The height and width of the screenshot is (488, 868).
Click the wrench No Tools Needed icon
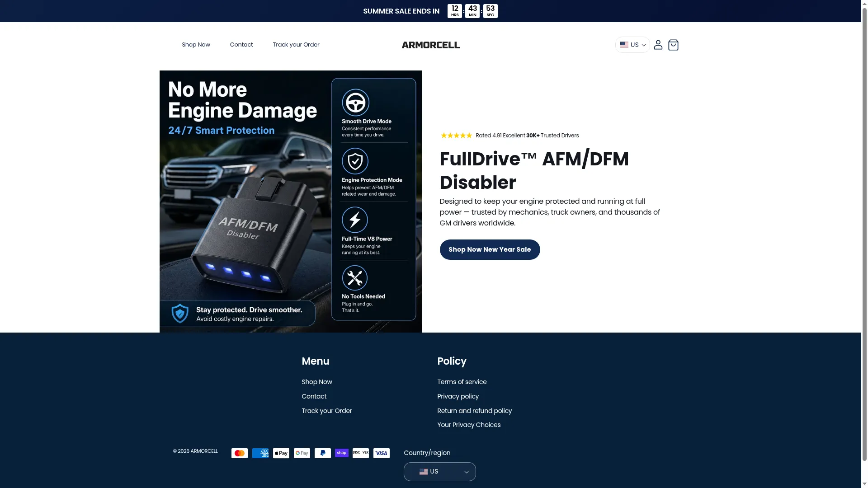[x=355, y=278]
